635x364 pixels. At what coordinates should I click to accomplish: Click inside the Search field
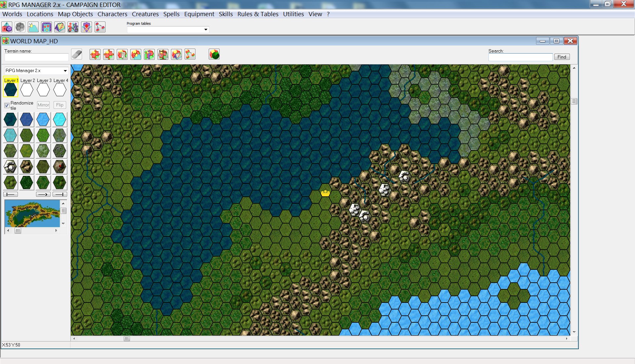[521, 57]
